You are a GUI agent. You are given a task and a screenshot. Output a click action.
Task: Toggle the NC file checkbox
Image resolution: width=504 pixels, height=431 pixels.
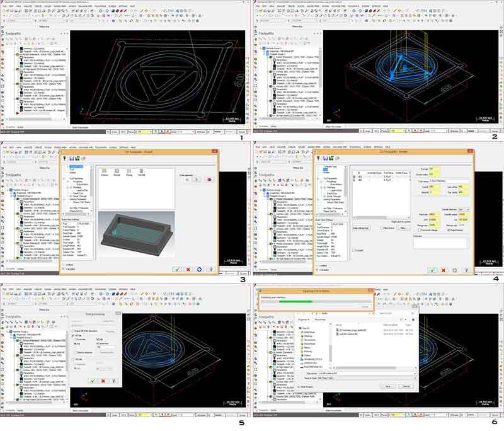[x=73, y=335]
